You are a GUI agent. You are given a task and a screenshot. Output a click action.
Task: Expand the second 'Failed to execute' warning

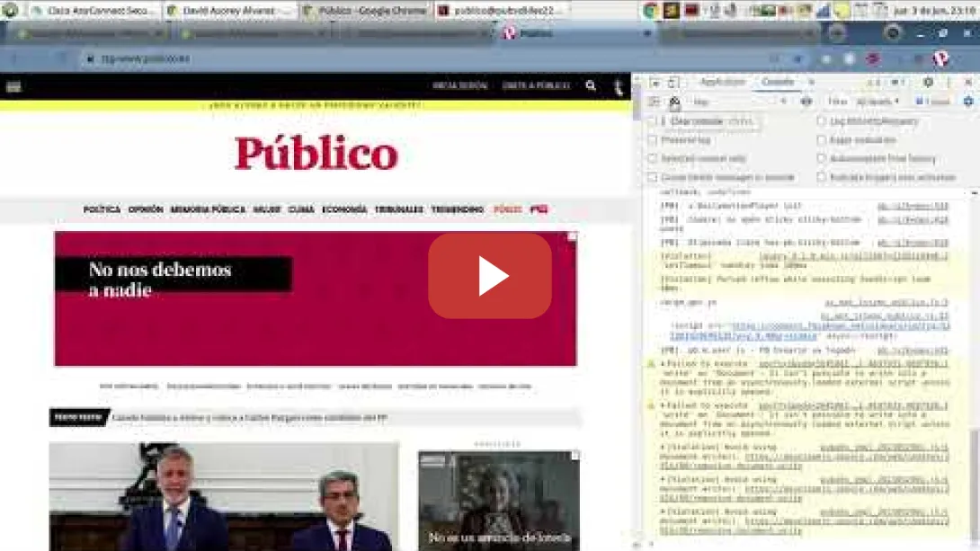[664, 405]
